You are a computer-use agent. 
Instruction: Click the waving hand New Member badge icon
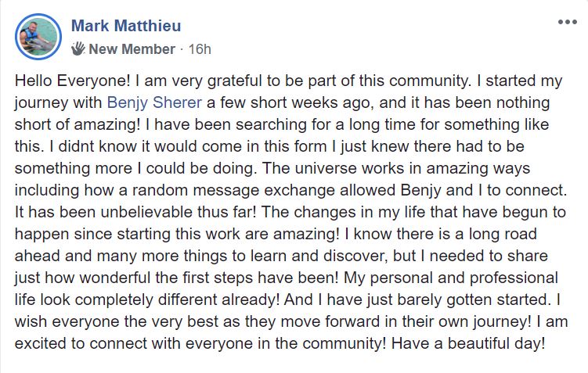pos(78,48)
